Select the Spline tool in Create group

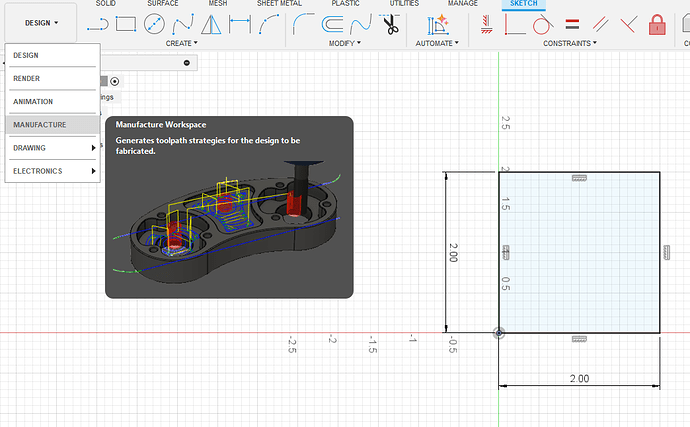(183, 24)
